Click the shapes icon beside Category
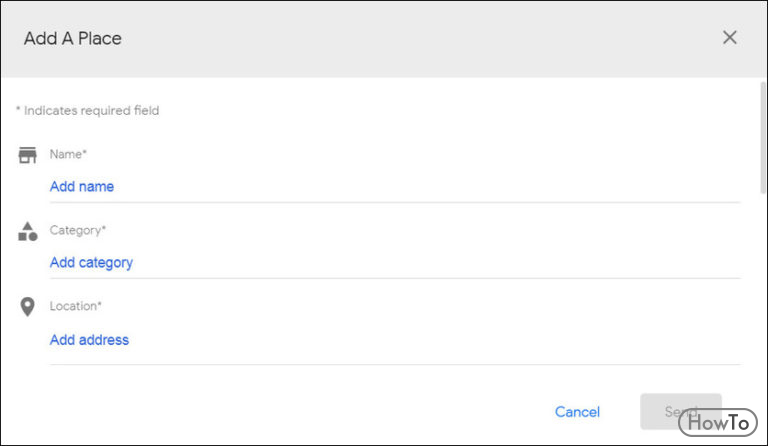This screenshot has height=446, width=768. 27,232
